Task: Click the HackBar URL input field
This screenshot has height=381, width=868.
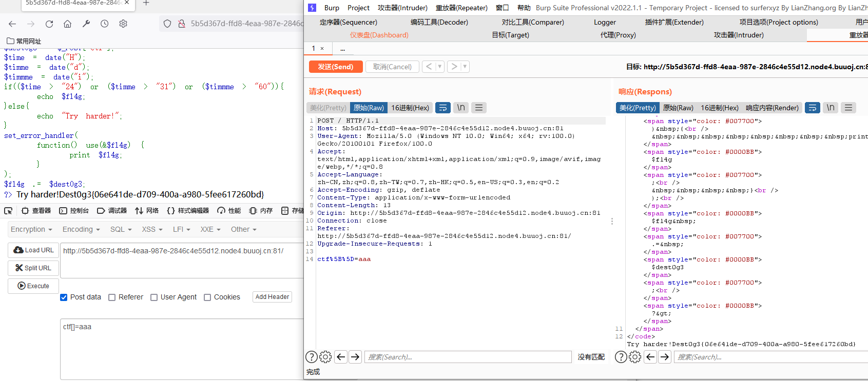Action: (182, 260)
